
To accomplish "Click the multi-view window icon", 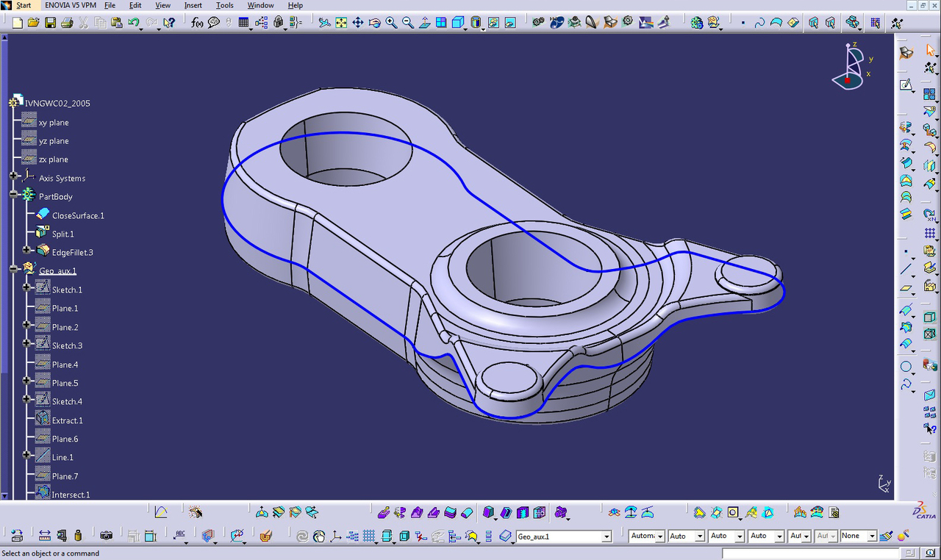I will 441,23.
